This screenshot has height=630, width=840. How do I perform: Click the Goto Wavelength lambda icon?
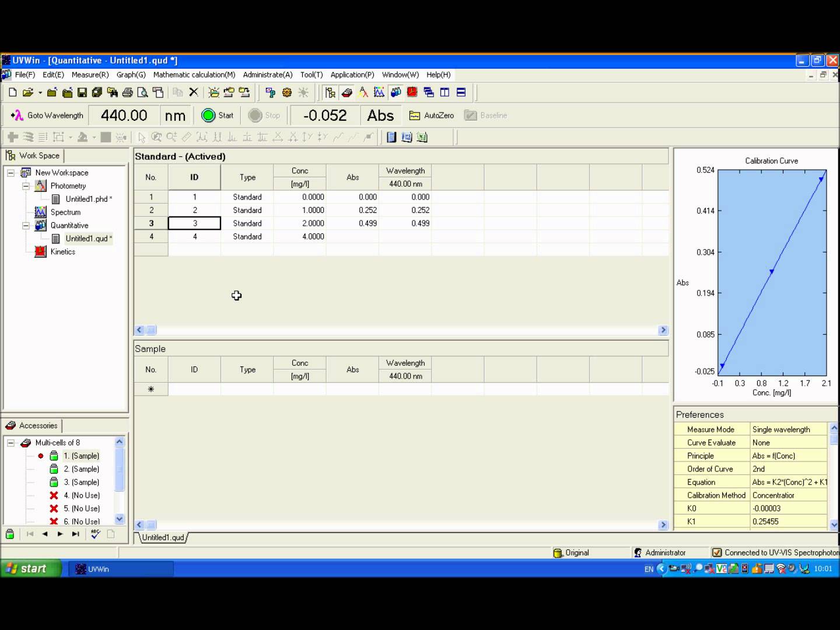(17, 116)
